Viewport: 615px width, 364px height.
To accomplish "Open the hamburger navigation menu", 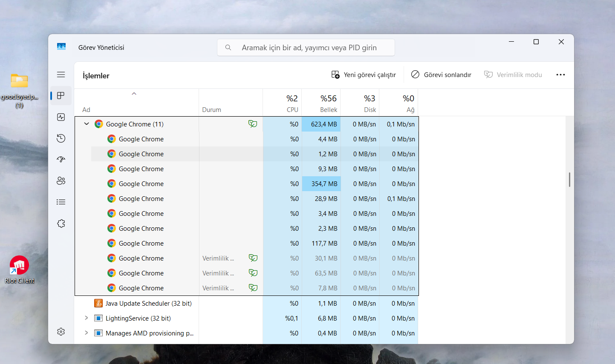I will [x=61, y=75].
